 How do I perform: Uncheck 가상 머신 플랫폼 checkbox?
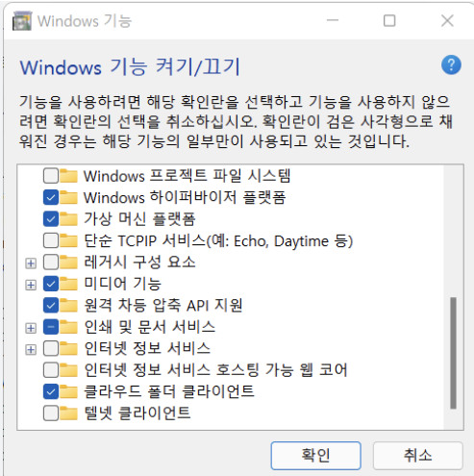[51, 219]
